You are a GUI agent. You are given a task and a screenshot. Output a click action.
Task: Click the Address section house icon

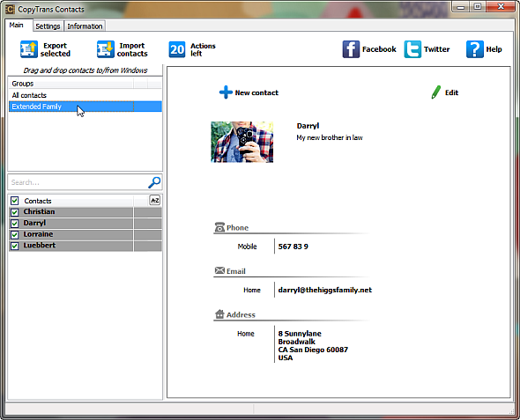coord(219,314)
